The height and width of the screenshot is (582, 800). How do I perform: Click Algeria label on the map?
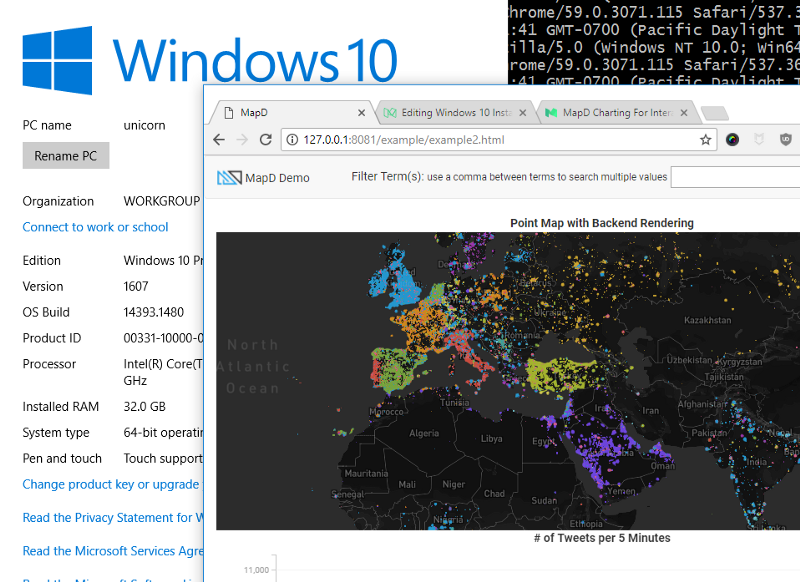click(423, 433)
